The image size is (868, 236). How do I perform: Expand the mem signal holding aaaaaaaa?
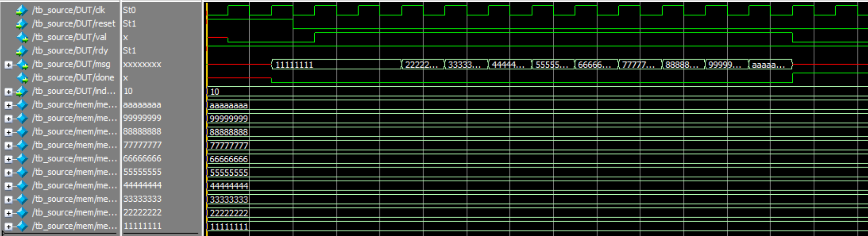pyautogui.click(x=8, y=105)
